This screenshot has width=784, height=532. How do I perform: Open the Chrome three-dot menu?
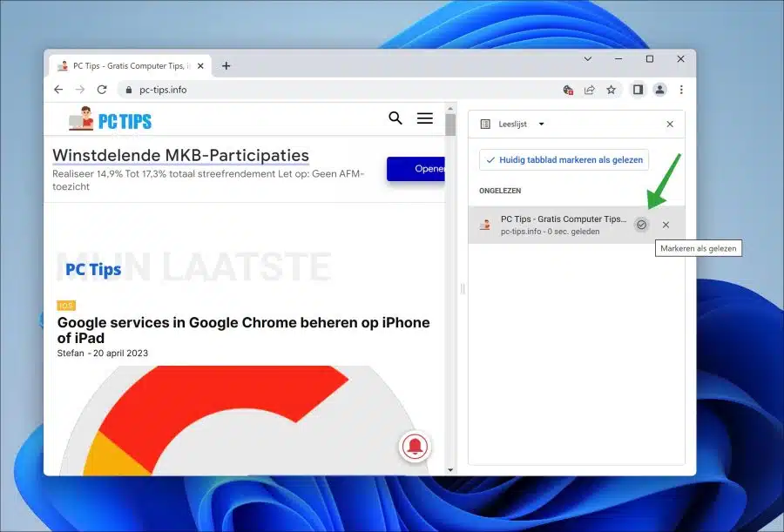[681, 90]
